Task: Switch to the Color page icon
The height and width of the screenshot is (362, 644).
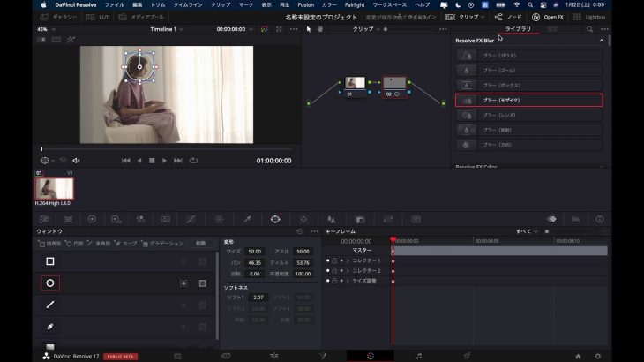Action: click(371, 356)
